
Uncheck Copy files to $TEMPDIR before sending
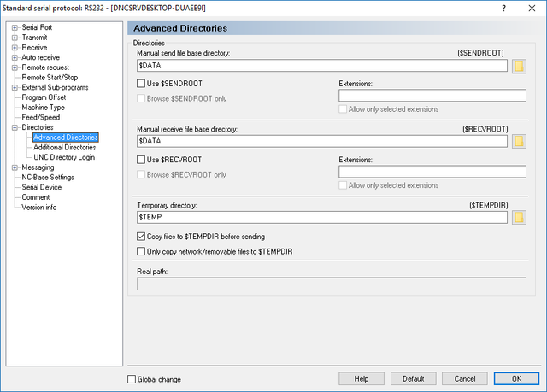(141, 237)
